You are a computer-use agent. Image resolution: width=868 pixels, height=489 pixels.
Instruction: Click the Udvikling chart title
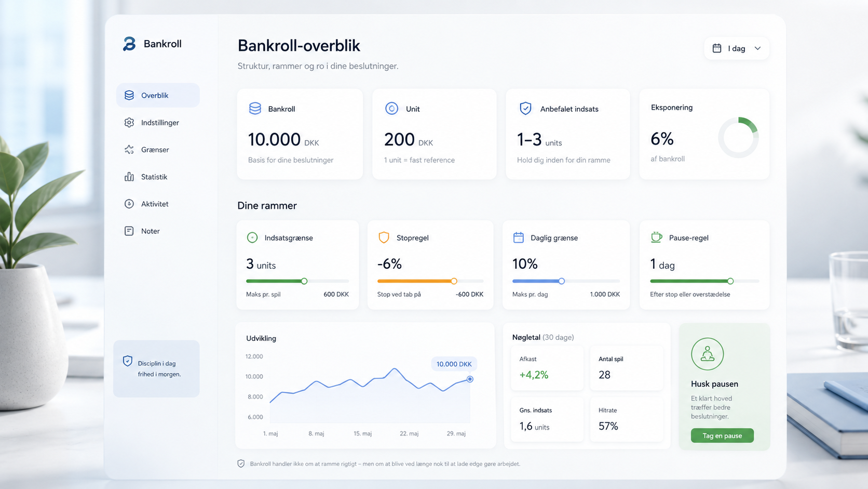point(261,338)
